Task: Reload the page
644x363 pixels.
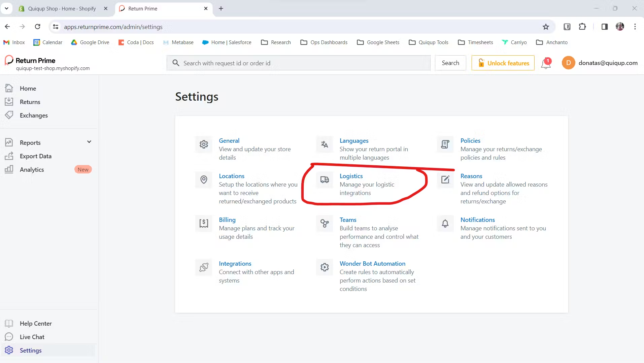Action: (38, 27)
